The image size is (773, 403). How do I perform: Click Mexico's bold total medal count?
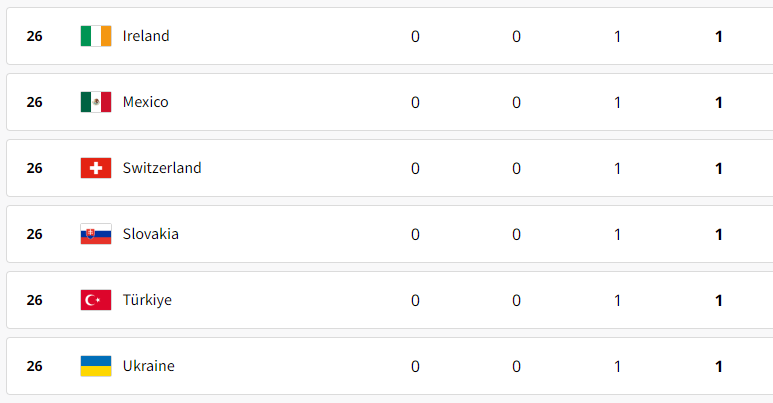719,103
